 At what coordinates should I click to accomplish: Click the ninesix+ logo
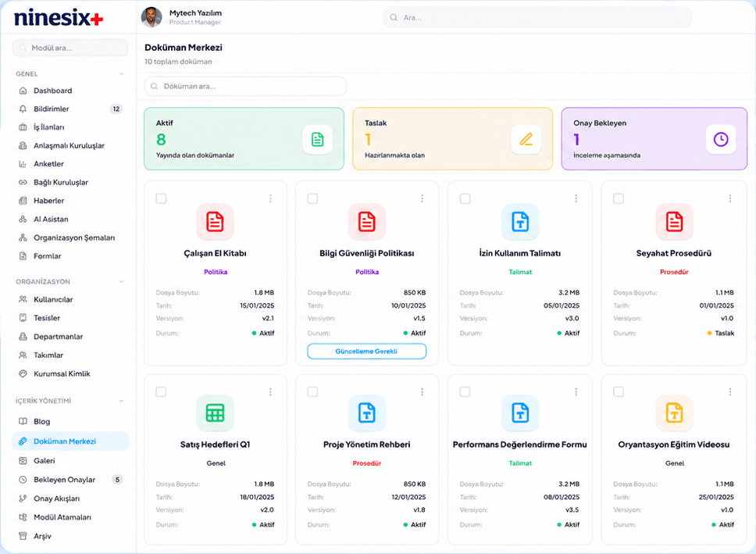click(59, 18)
